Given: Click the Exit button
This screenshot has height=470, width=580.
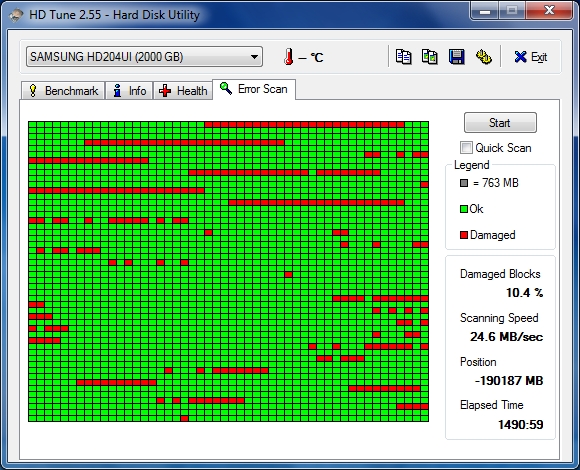Looking at the screenshot, I should (530, 57).
